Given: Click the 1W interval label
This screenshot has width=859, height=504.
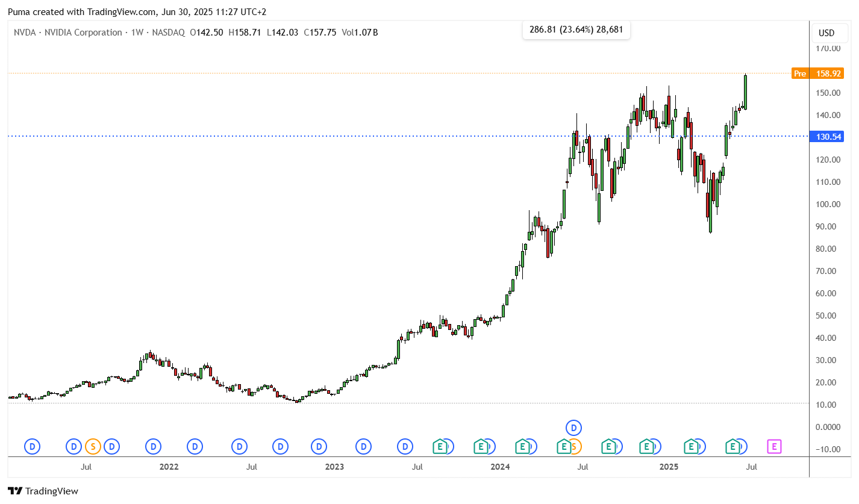Looking at the screenshot, I should click(138, 33).
